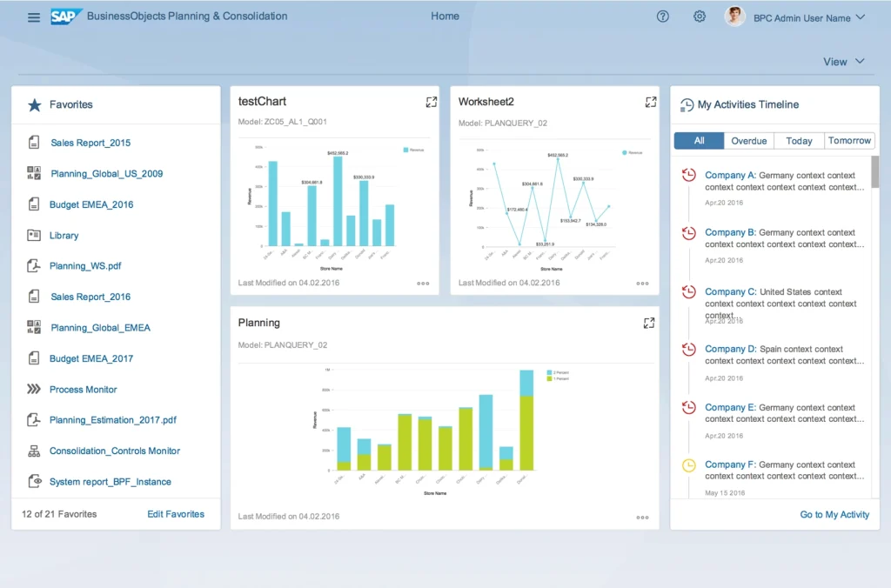Screen dimensions: 891x588
Task: Click the testChart tile title
Action: tap(262, 101)
